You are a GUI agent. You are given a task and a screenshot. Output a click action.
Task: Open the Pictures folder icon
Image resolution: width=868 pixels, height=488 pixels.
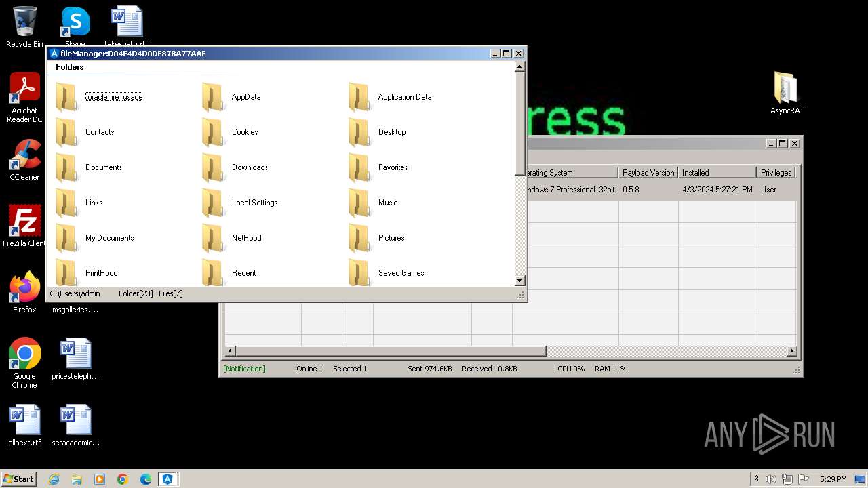click(359, 238)
